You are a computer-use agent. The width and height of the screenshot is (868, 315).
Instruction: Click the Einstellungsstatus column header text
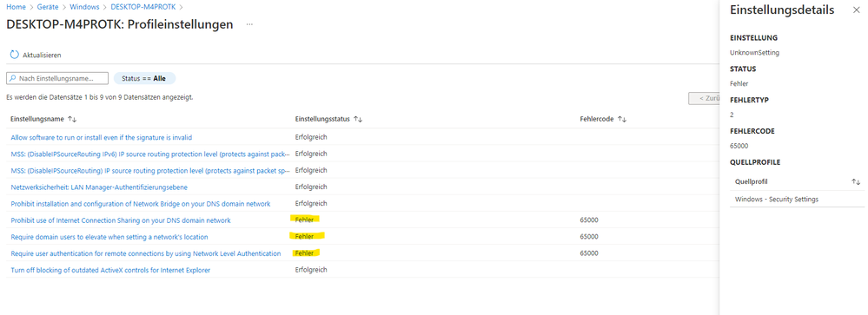click(322, 120)
